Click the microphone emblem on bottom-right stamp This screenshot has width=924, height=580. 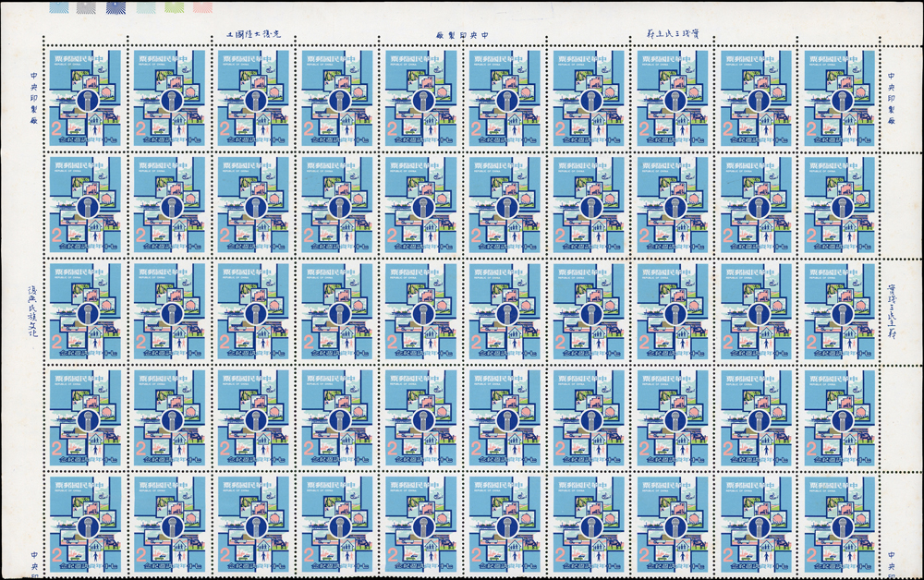pos(843,526)
